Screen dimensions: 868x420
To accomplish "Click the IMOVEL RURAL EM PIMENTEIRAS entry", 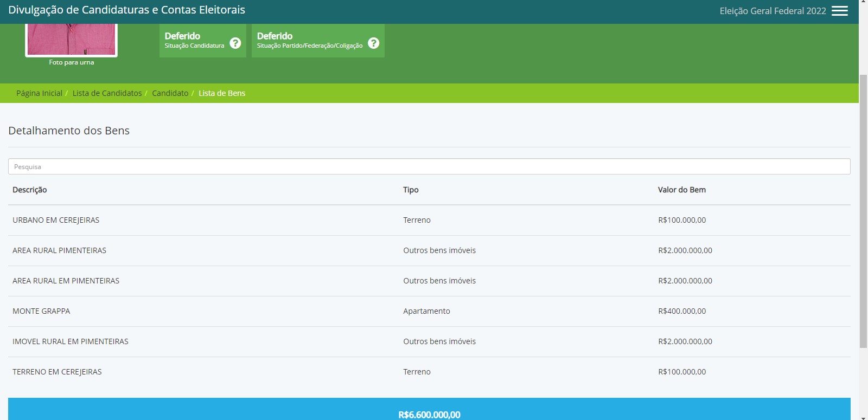I will click(71, 341).
